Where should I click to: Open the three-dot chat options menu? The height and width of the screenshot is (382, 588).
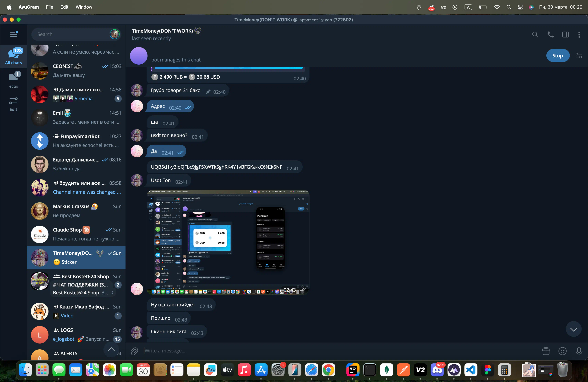[579, 35]
